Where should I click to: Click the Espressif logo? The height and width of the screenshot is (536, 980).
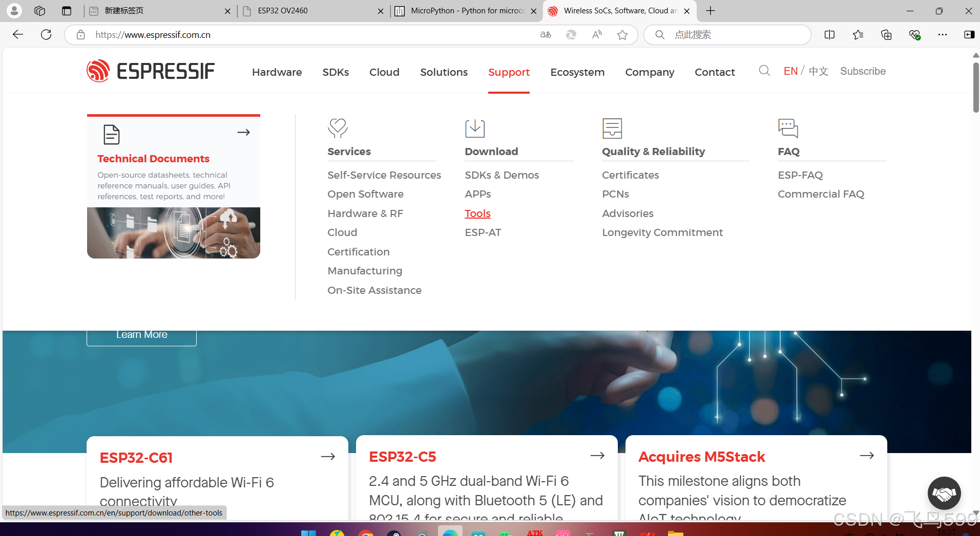150,71
